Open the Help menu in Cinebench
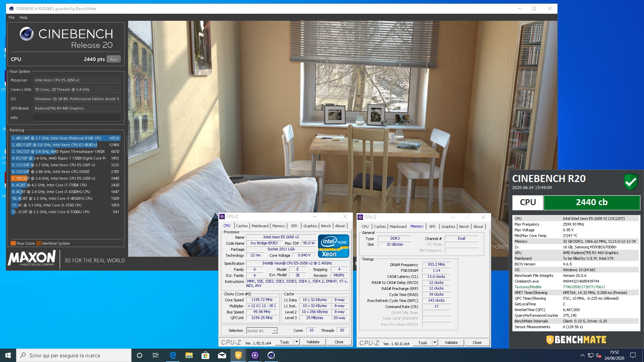The height and width of the screenshot is (362, 644). [x=23, y=17]
